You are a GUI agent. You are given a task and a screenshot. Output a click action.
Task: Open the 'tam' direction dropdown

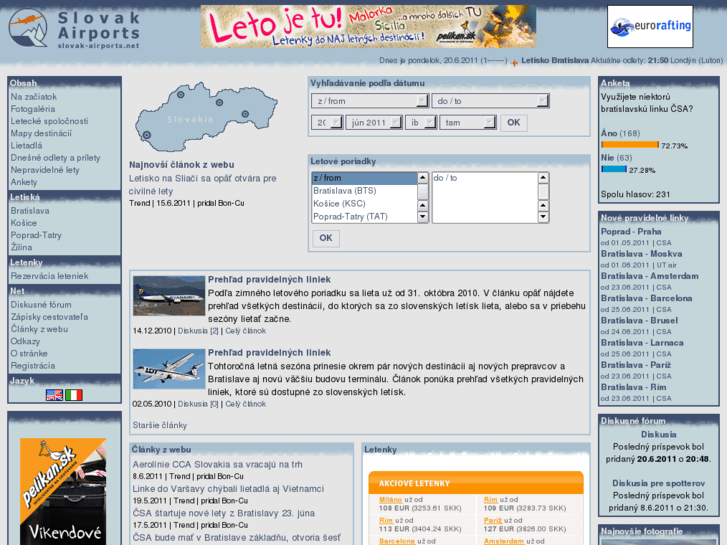(468, 122)
